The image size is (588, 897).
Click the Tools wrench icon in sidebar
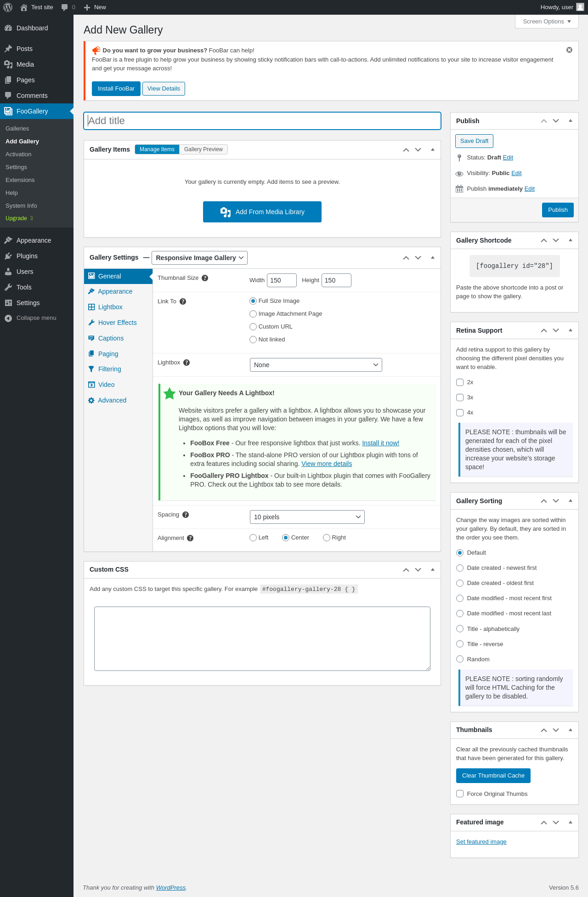coord(8,287)
